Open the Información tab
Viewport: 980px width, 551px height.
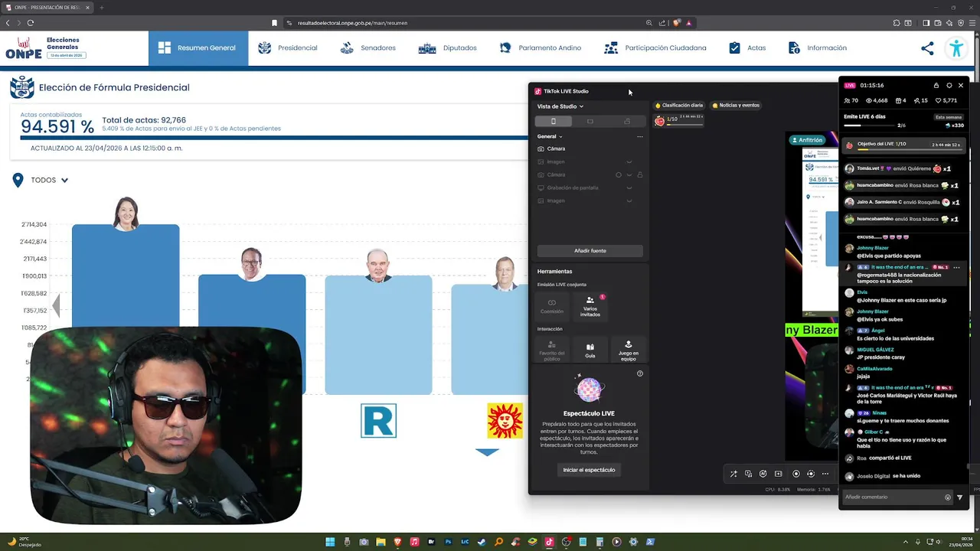[817, 48]
